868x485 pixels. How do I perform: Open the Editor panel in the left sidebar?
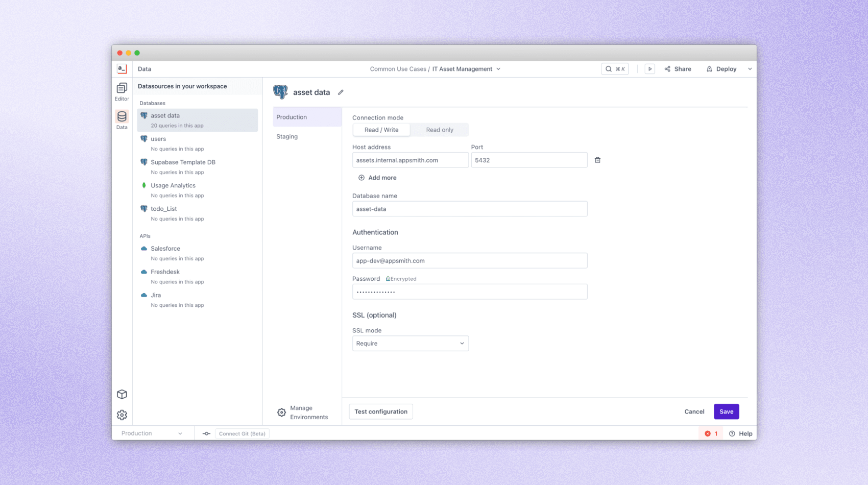122,91
